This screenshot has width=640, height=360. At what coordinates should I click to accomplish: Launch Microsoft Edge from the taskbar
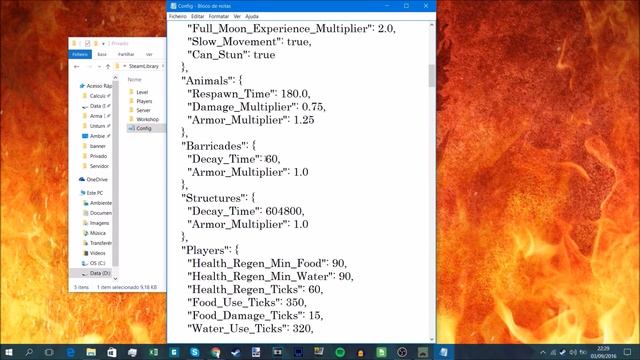[x=71, y=352]
